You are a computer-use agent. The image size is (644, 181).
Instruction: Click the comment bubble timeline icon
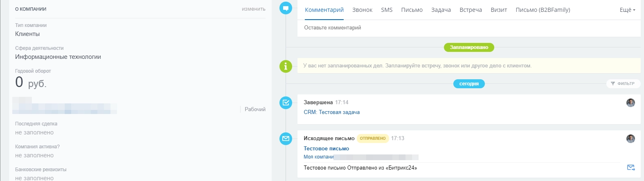[286, 8]
